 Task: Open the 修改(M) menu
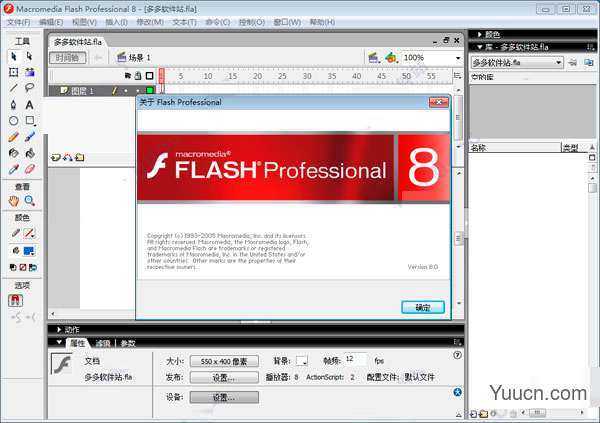coord(150,22)
